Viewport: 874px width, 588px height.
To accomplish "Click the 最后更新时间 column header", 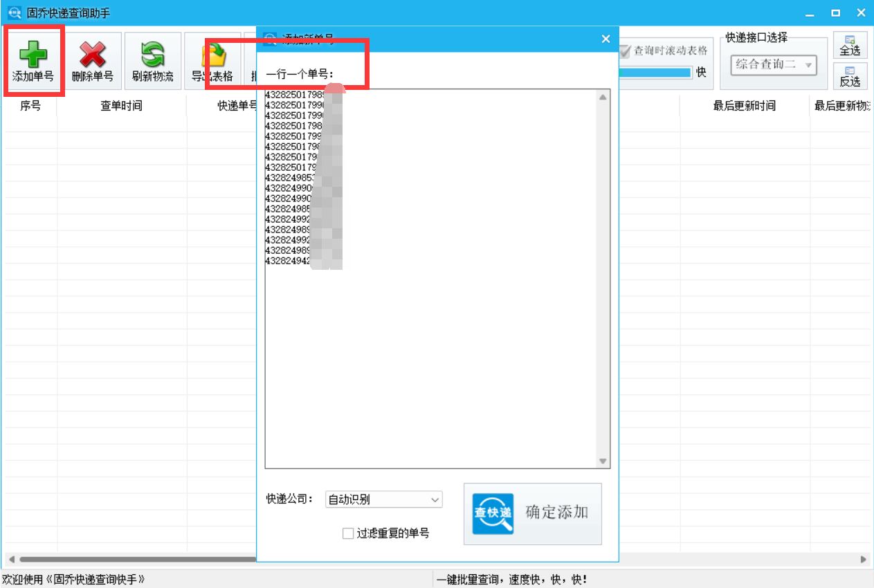I will pos(745,106).
